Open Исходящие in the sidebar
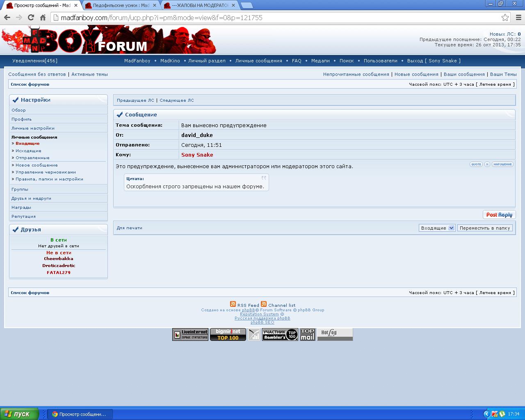This screenshot has width=525, height=420. 28,151
